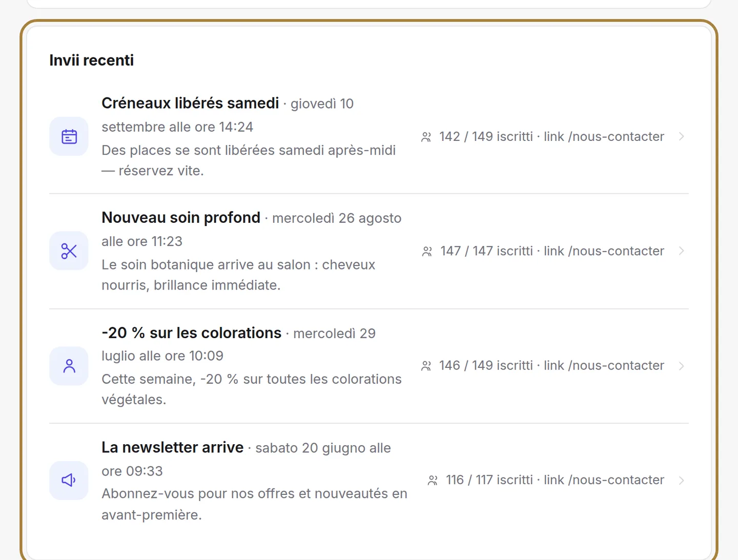Screen dimensions: 738x560
Task: Expand the Nouveau soin profond row chevron
Action: point(681,251)
